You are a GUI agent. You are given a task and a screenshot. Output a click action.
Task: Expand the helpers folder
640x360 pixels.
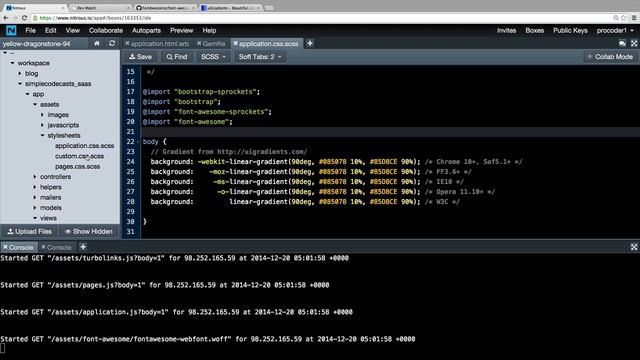[x=35, y=187]
